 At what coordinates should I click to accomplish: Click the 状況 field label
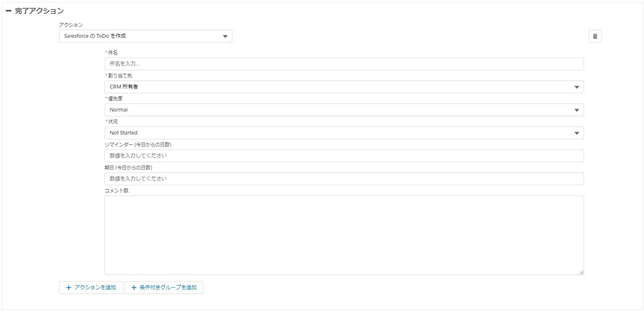click(113, 121)
